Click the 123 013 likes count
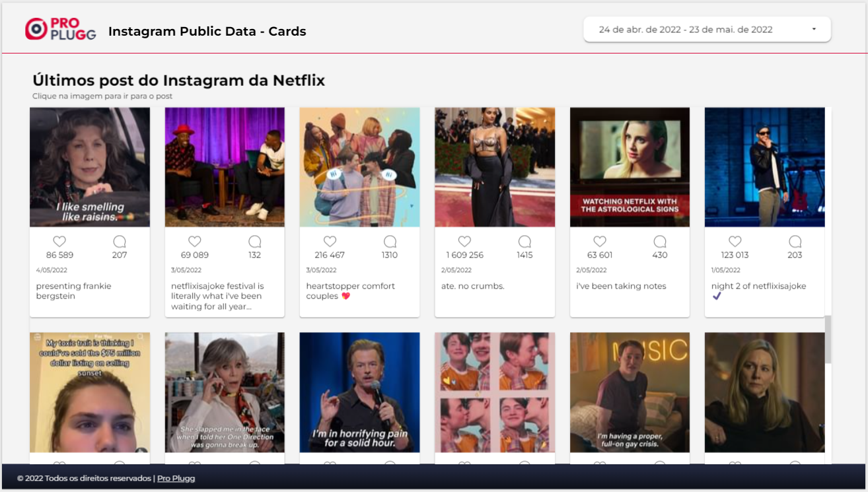Screen dimensions: 868x492 coord(735,255)
